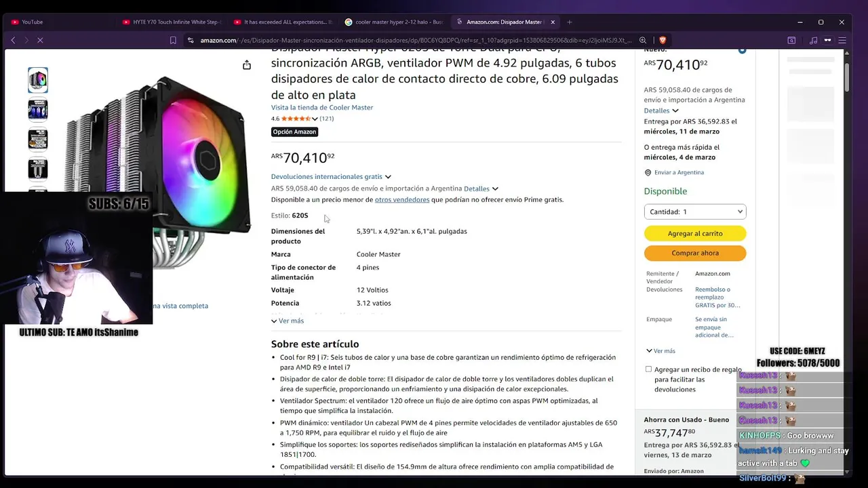Image resolution: width=868 pixels, height=488 pixels.
Task: Go back with the browser back arrow
Action: click(13, 41)
